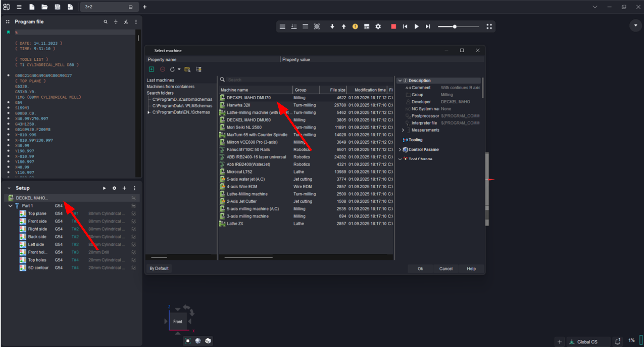644x347 pixels.
Task: Click the Ok button in dialog
Action: (x=420, y=269)
